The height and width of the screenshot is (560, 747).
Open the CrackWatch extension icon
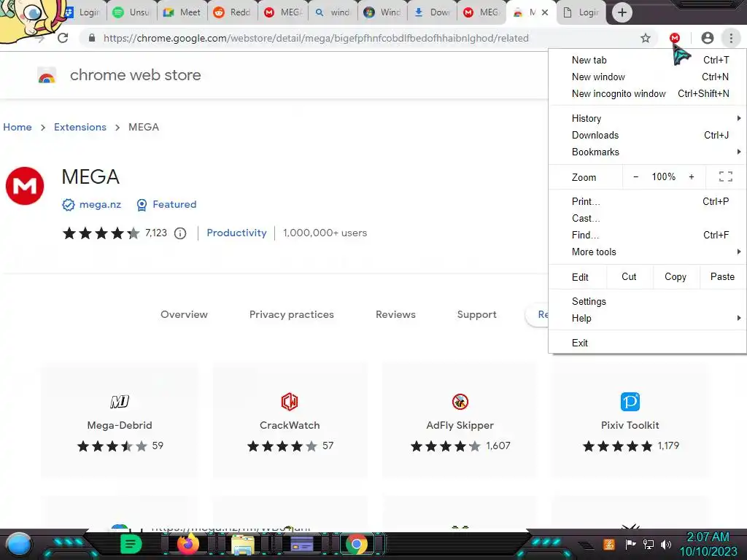click(x=290, y=402)
